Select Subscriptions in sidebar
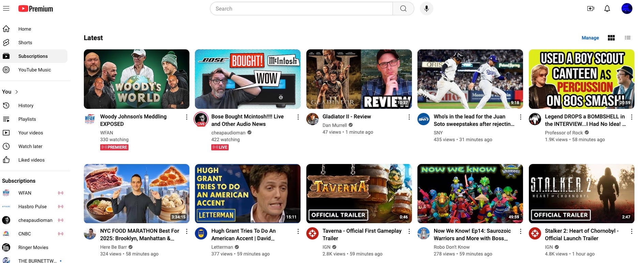This screenshot has width=644, height=263. pos(34,56)
